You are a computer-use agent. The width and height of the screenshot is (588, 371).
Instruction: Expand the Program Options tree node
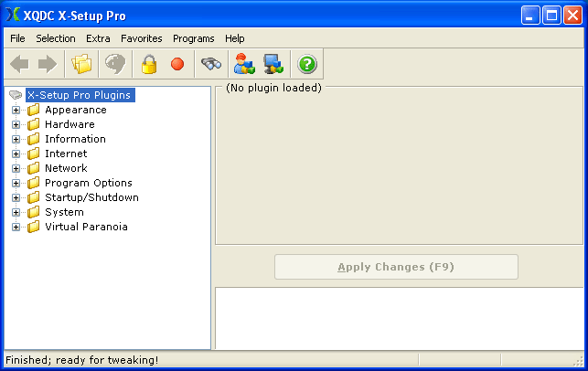pos(16,183)
